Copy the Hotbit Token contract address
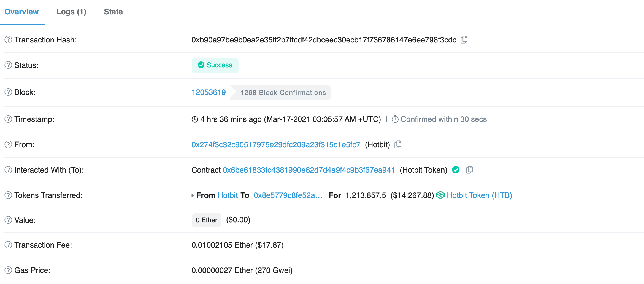The width and height of the screenshot is (644, 284). 470,170
